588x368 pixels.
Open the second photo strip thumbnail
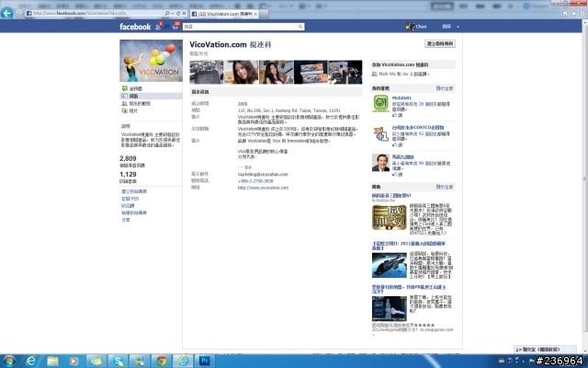241,72
